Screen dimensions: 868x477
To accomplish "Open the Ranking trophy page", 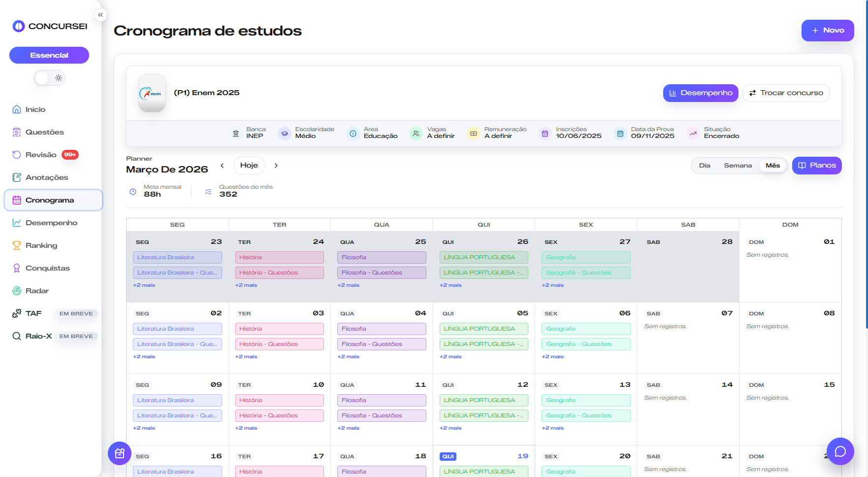I will tap(41, 245).
